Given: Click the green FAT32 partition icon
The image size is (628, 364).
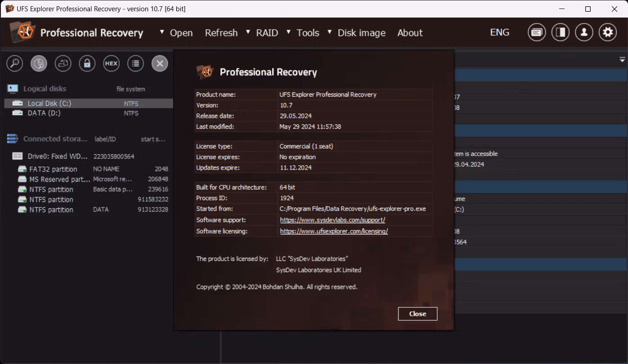Looking at the screenshot, I should (x=22, y=169).
